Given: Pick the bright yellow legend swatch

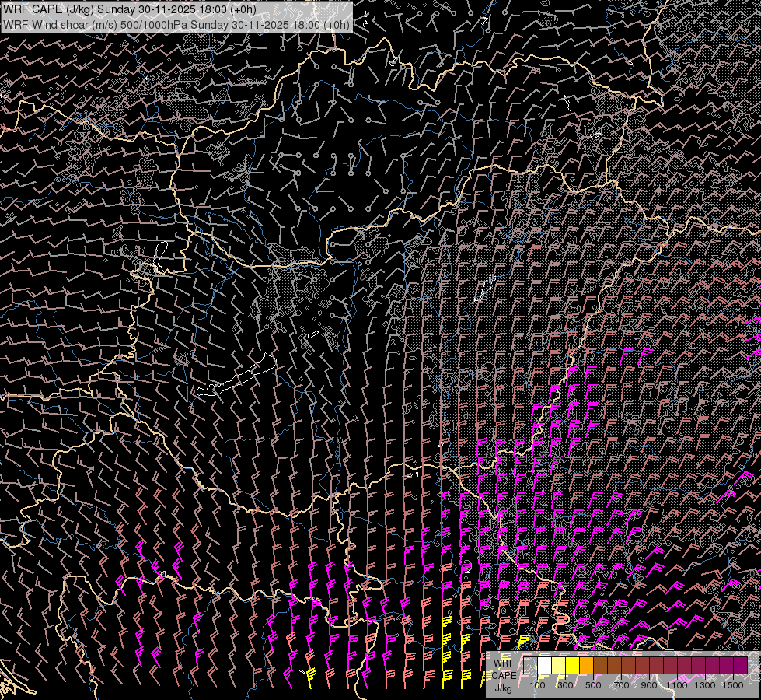Looking at the screenshot, I should (573, 666).
